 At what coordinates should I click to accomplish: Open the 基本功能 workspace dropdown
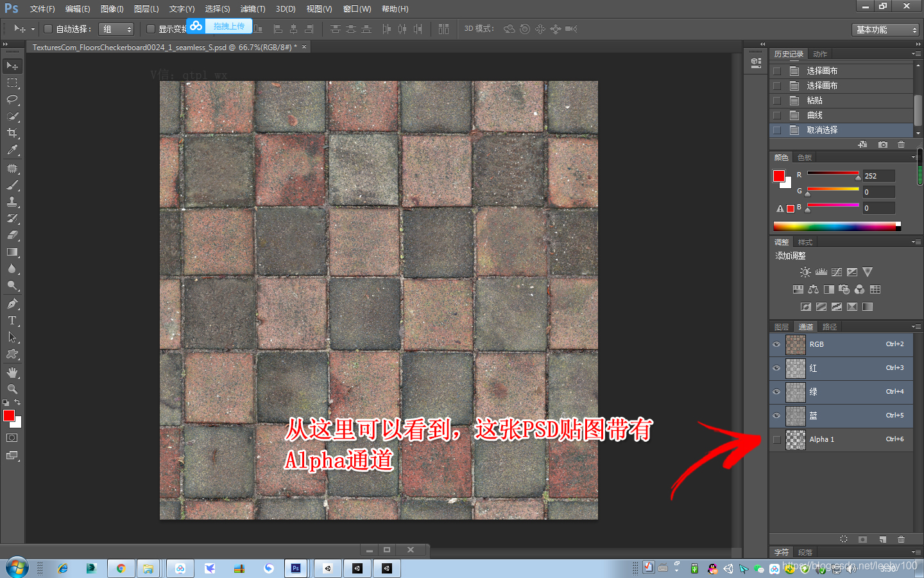coord(886,30)
